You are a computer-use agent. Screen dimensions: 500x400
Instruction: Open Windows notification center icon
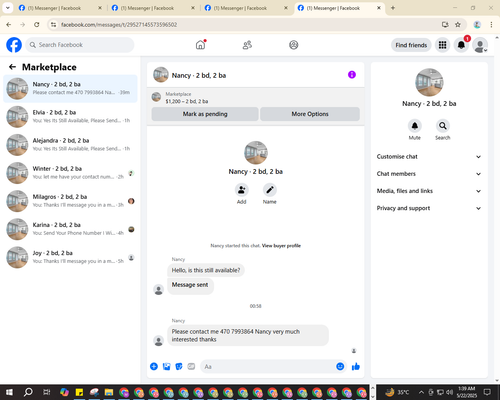pos(487,392)
